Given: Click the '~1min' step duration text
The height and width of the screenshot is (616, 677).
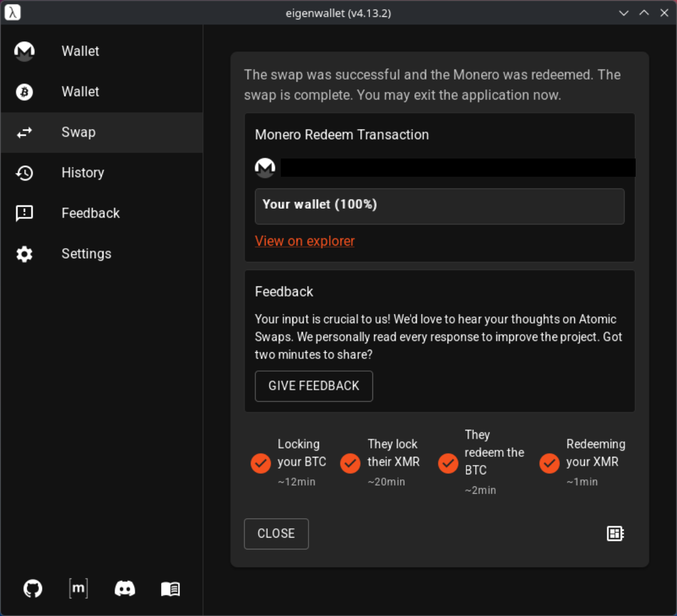Looking at the screenshot, I should [x=582, y=482].
